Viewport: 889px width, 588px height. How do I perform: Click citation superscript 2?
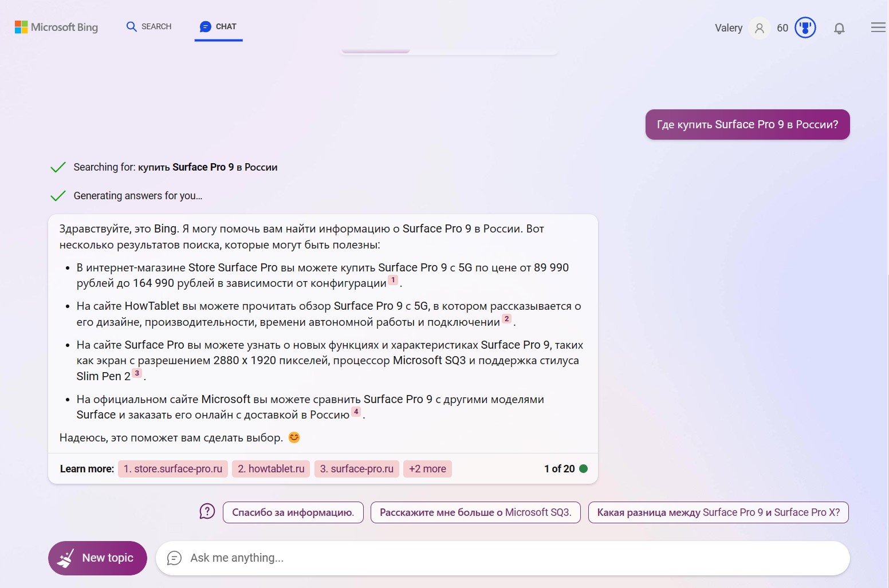click(506, 319)
